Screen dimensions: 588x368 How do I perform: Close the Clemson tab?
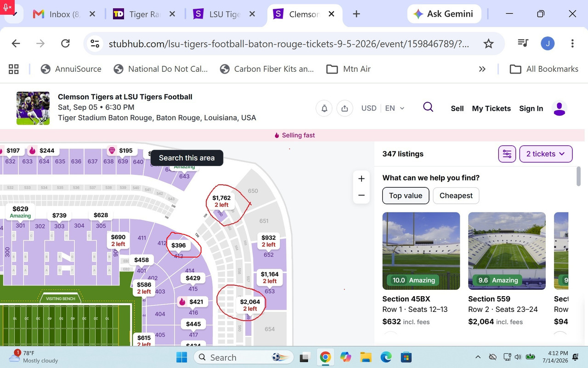[333, 14]
